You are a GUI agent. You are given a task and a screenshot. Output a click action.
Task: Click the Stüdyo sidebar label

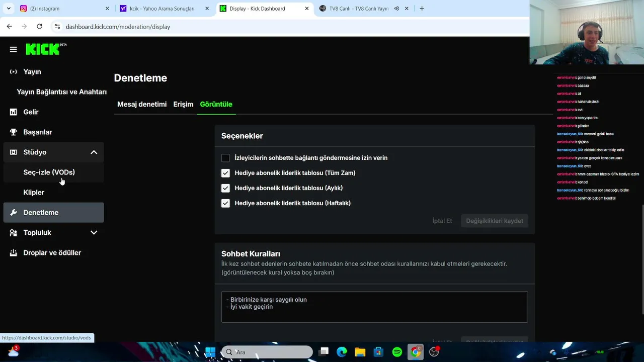tap(35, 152)
